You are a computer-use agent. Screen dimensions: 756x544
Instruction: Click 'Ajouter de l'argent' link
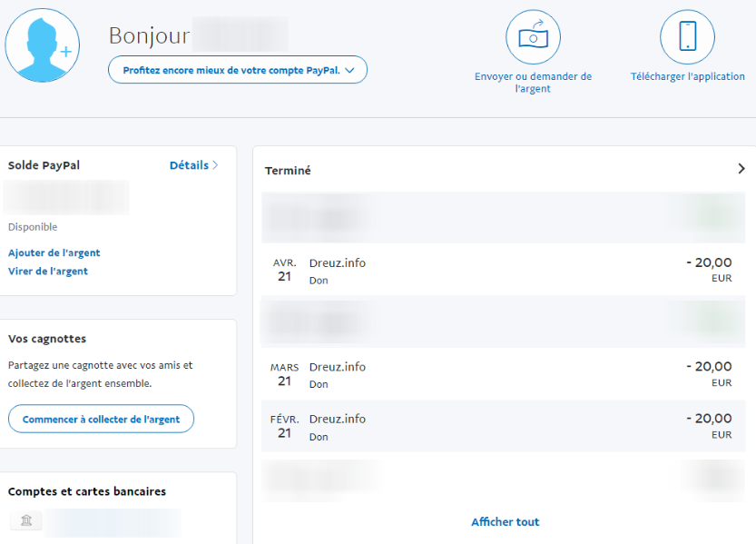(54, 253)
